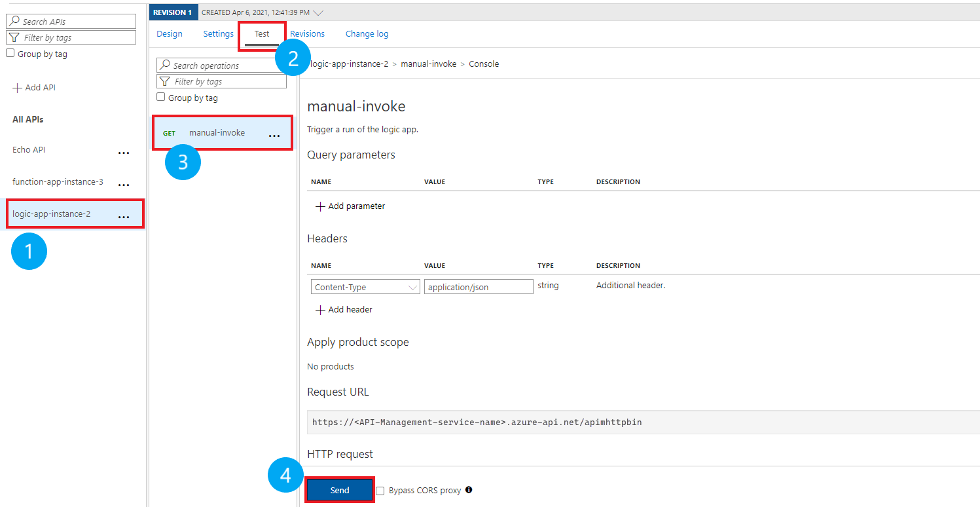Open the Change log tab
This screenshot has height=507, width=980.
pyautogui.click(x=367, y=33)
